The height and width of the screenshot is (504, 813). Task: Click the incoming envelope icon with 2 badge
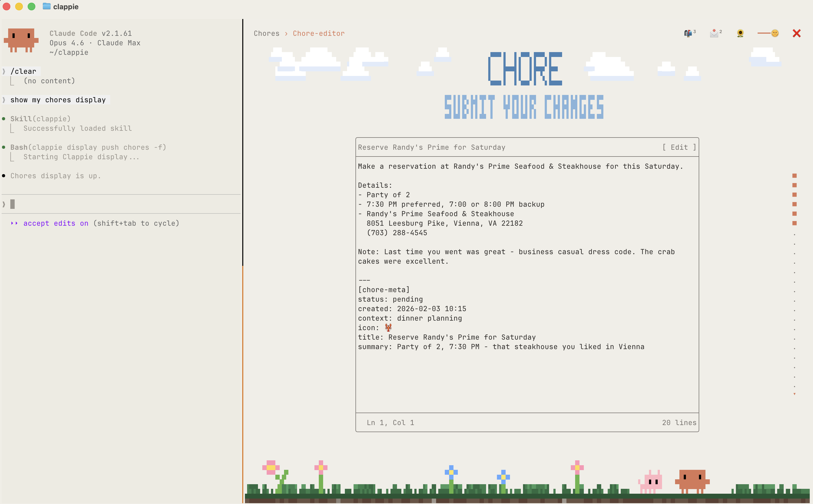point(715,33)
